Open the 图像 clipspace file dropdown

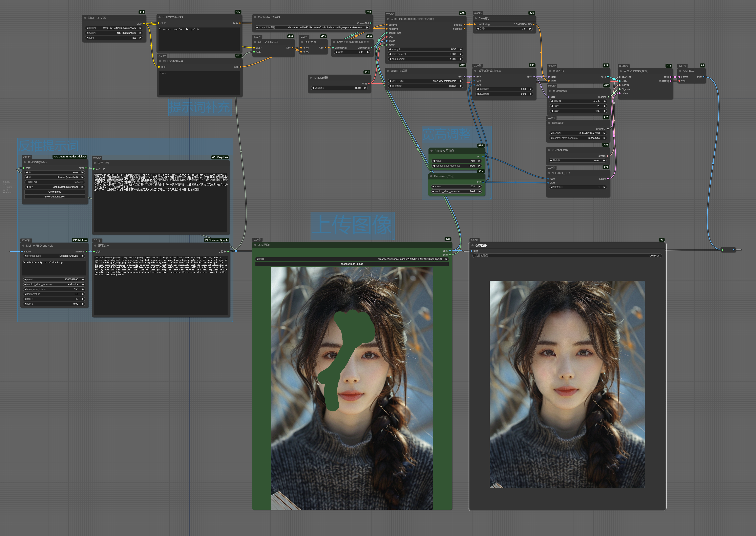352,259
